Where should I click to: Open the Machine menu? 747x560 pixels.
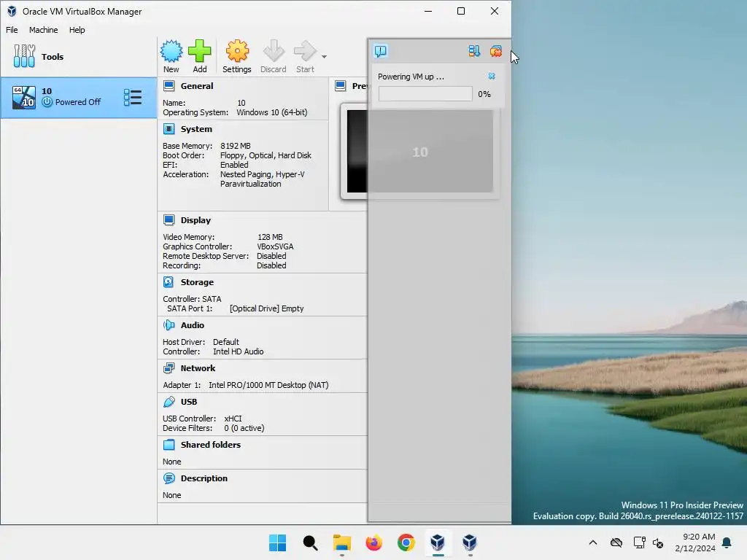coord(43,30)
